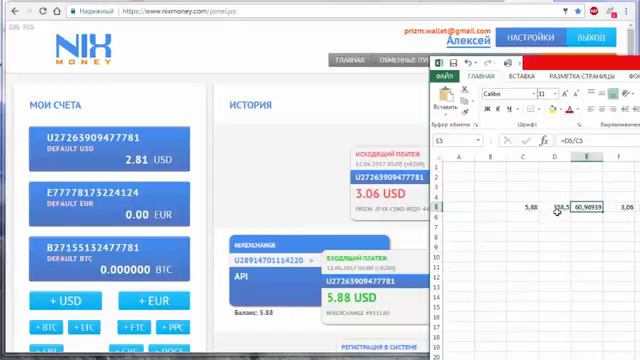Screen dimensions: 640x360
Task: Open the AdBlock extension icon
Action: (594, 11)
